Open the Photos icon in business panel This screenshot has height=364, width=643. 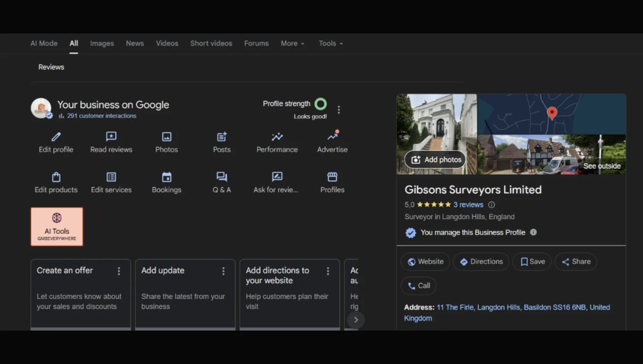tap(167, 136)
